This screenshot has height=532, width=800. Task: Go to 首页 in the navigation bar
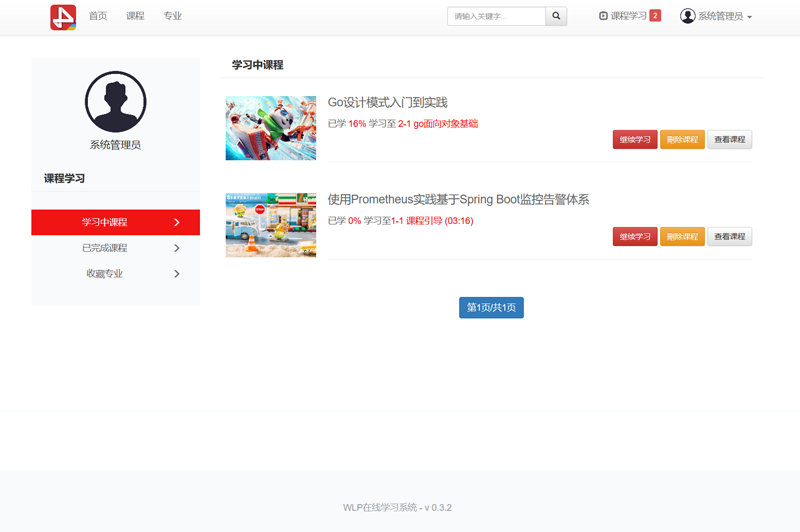[x=98, y=16]
